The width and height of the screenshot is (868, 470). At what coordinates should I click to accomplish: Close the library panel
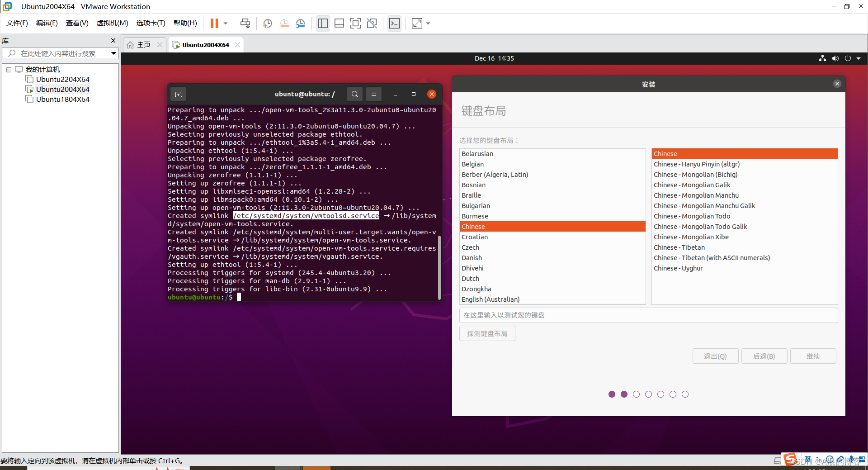[x=113, y=41]
